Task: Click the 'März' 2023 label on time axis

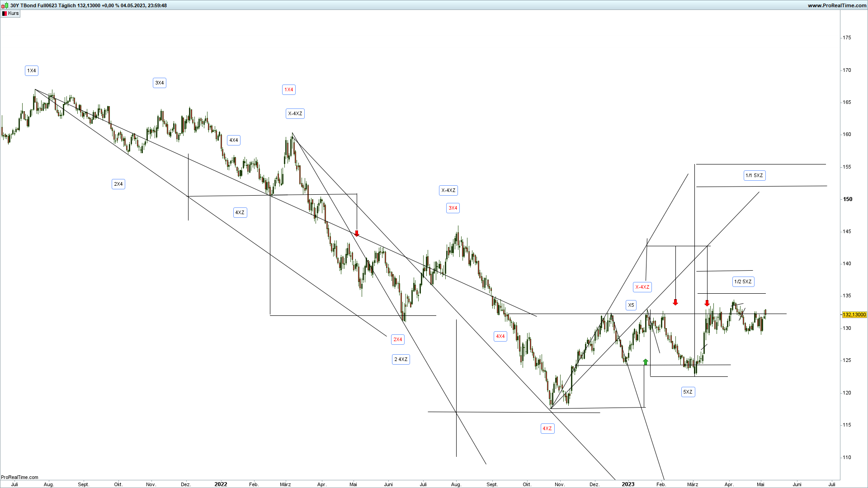Action: (x=693, y=484)
